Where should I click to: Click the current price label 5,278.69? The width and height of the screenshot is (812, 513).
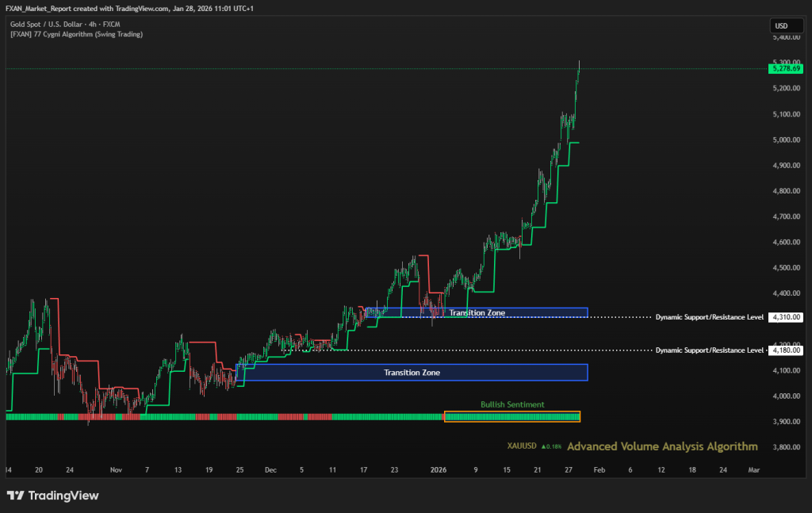(x=785, y=69)
